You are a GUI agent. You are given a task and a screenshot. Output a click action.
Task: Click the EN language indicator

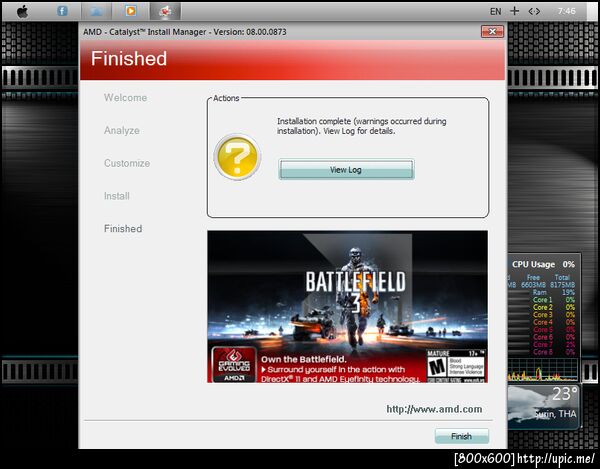pyautogui.click(x=496, y=11)
